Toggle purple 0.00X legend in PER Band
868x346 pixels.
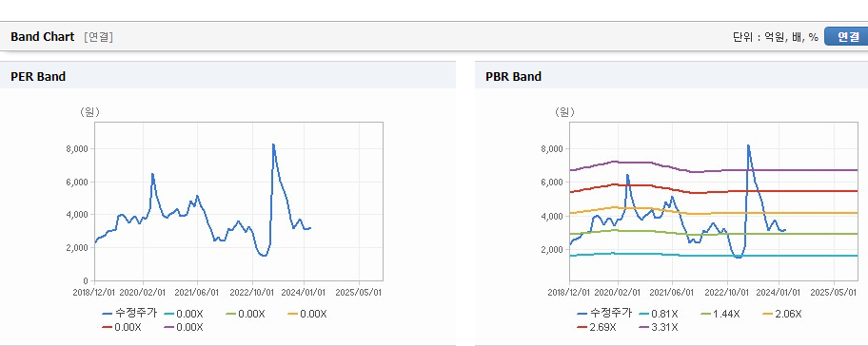point(184,327)
